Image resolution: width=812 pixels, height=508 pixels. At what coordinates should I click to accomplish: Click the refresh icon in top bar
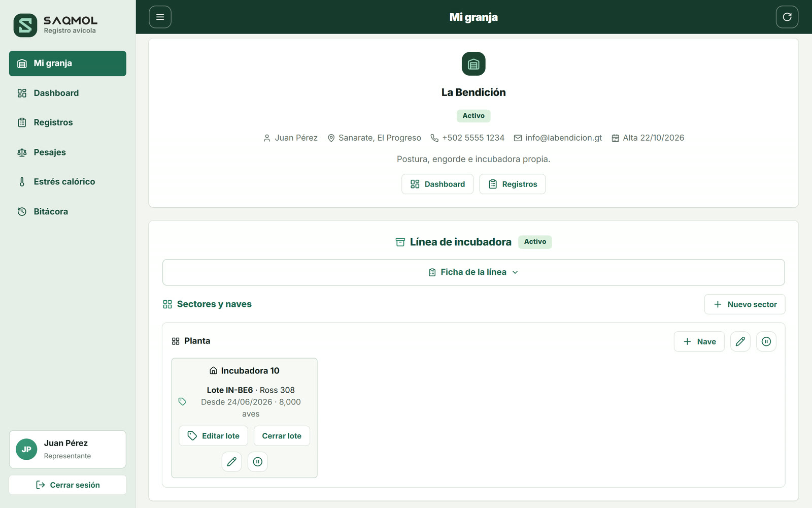coord(787,17)
